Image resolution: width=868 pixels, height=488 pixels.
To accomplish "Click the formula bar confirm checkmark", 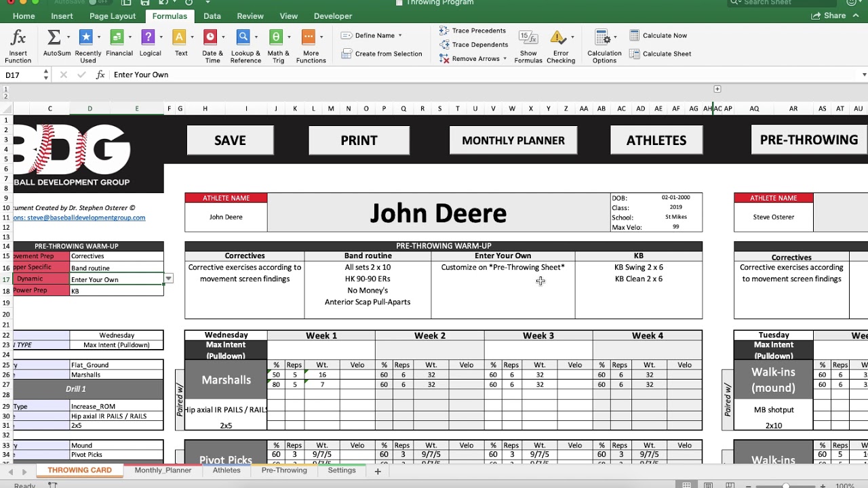I will click(82, 75).
